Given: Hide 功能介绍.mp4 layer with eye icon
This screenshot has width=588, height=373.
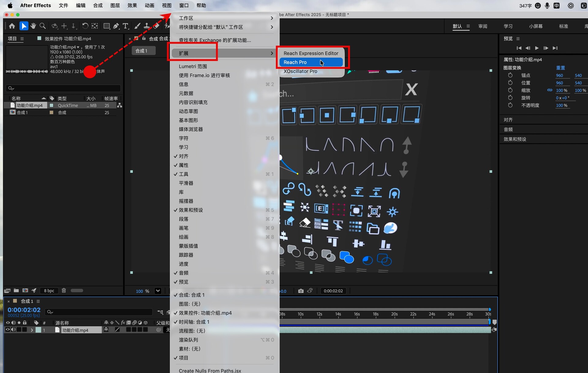Looking at the screenshot, I should tap(8, 330).
